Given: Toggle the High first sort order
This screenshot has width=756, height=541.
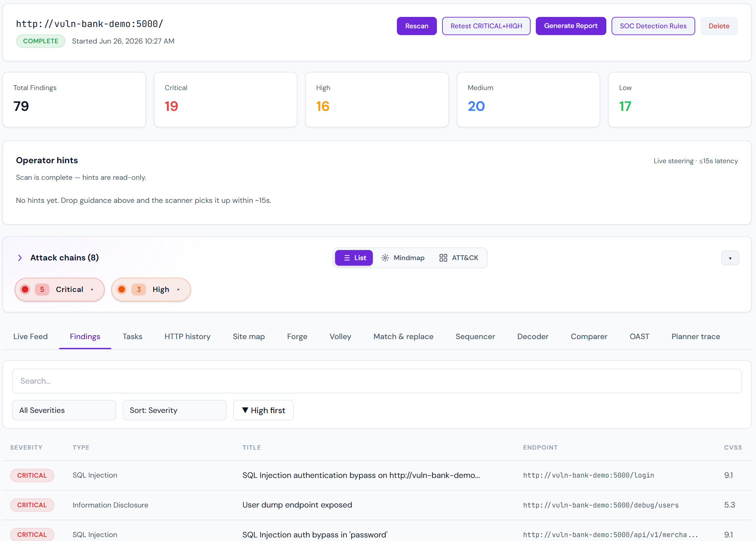Looking at the screenshot, I should click(263, 410).
